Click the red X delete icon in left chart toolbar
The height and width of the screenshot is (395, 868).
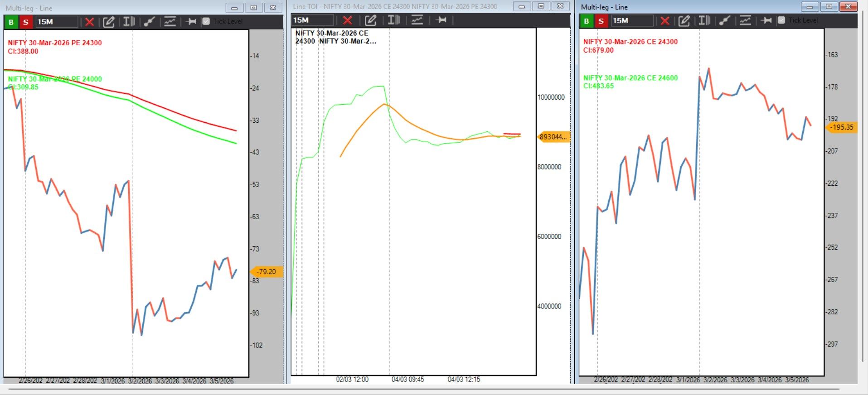pyautogui.click(x=89, y=22)
